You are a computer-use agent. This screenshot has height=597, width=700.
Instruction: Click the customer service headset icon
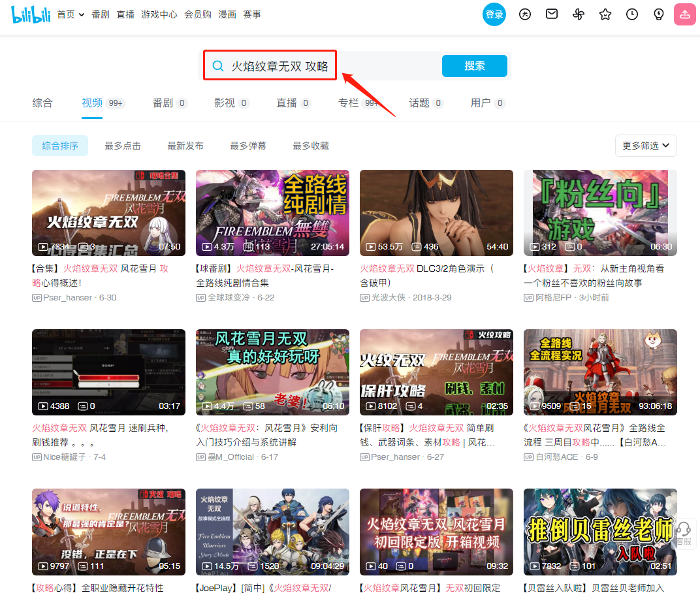pos(684,530)
